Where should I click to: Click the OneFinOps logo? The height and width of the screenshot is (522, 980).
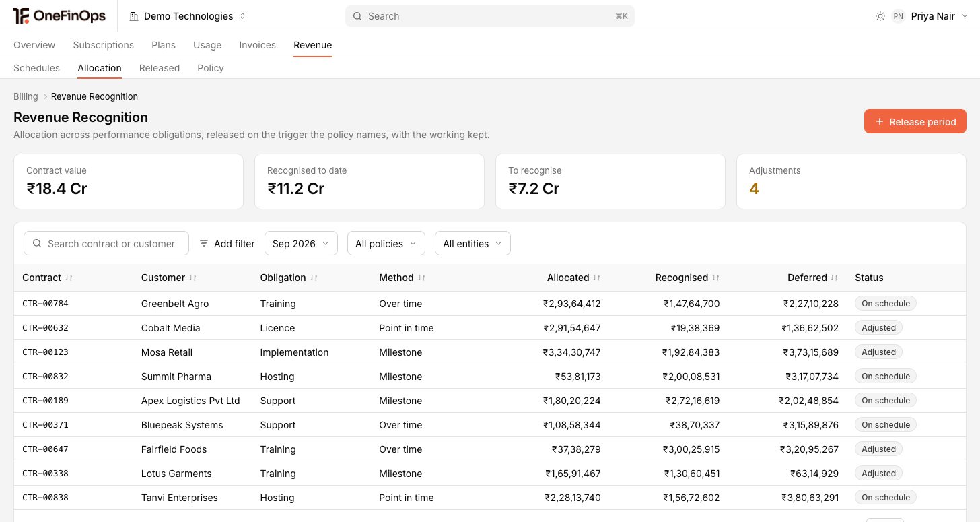[59, 16]
